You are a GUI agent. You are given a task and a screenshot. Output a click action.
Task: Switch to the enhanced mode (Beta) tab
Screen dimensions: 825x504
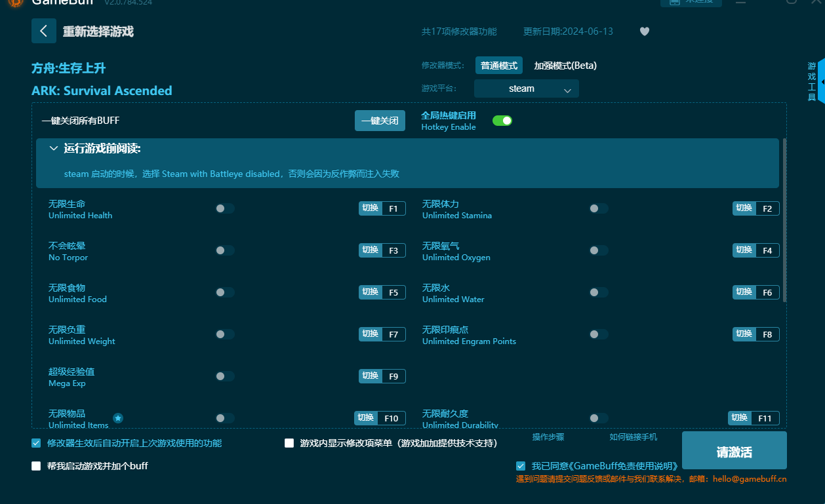point(565,66)
